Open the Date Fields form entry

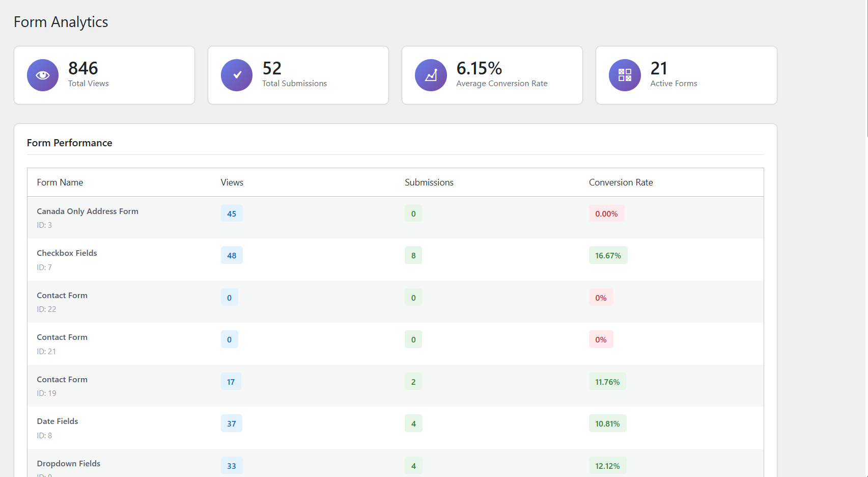[x=57, y=421]
